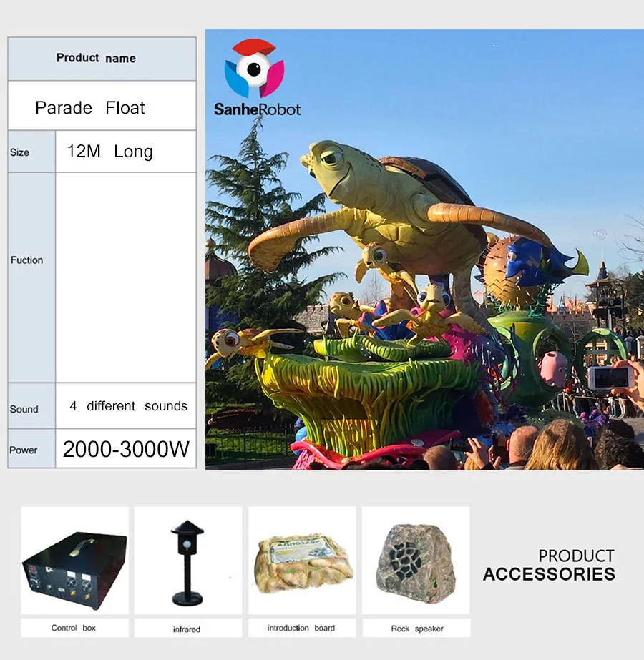Click the 'Fuction' row label
The image size is (644, 660).
coord(31,278)
